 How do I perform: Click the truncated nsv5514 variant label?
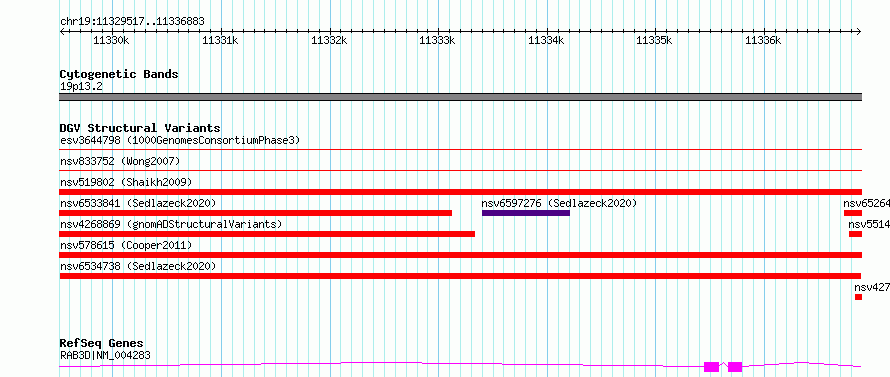click(868, 224)
